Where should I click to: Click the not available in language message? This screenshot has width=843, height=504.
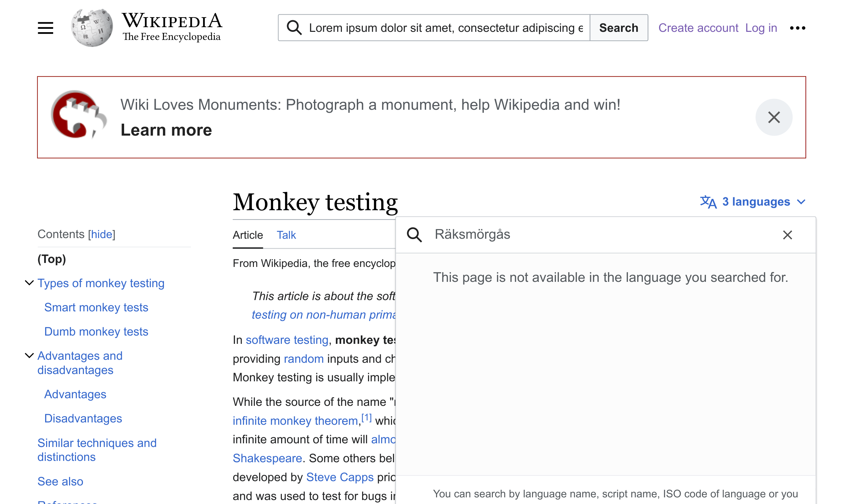[610, 278]
